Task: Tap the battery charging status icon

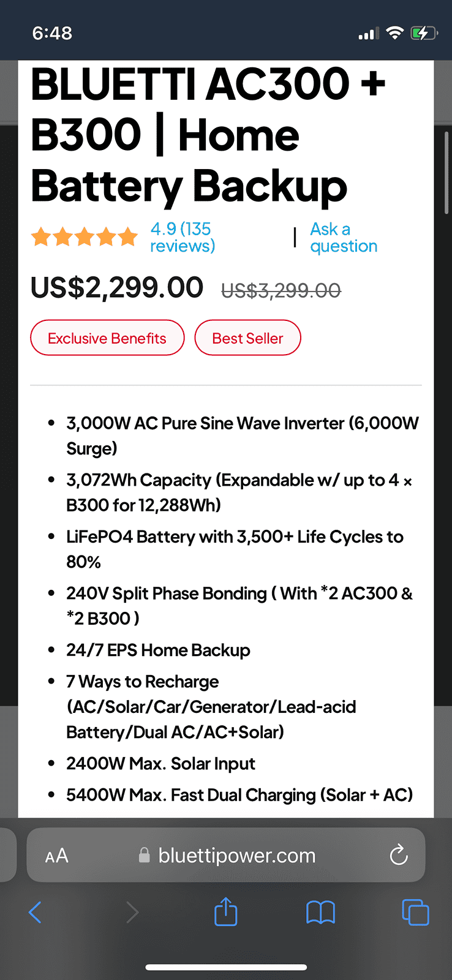Action: pos(423,33)
